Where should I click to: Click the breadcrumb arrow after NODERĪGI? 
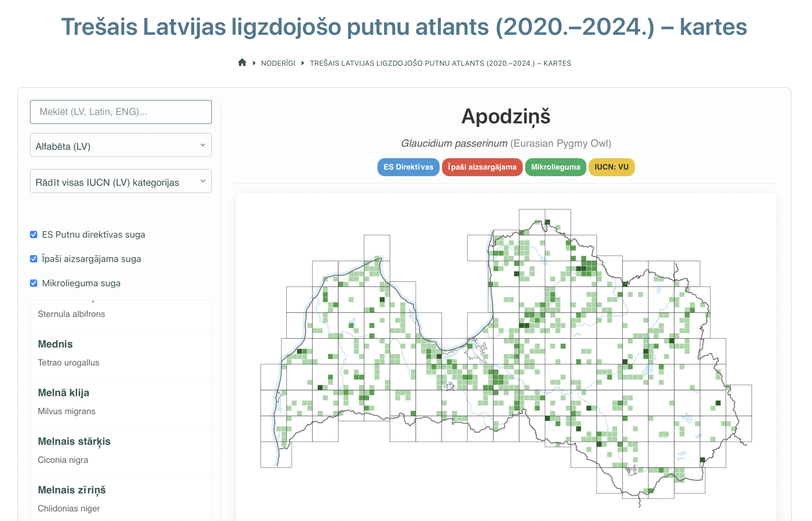coord(303,63)
